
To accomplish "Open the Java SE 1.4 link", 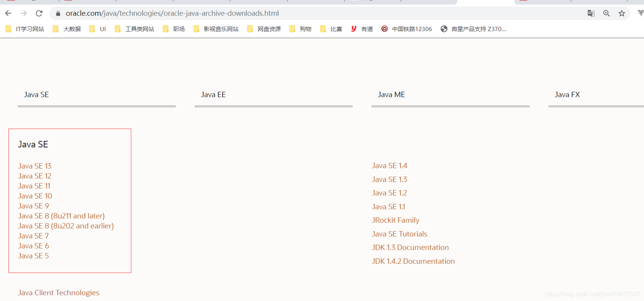I will 390,165.
